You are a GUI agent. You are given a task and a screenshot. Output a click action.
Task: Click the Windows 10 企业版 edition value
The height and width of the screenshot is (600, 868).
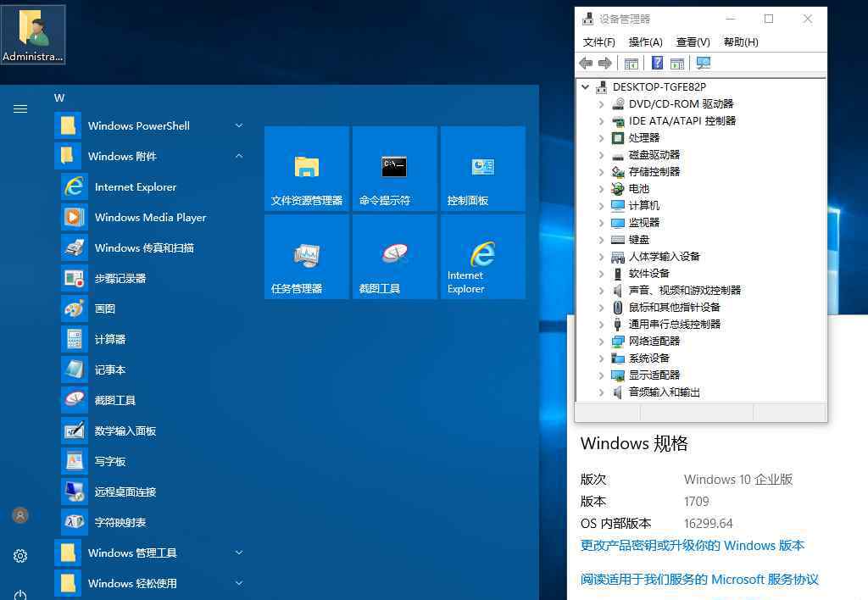pyautogui.click(x=738, y=480)
